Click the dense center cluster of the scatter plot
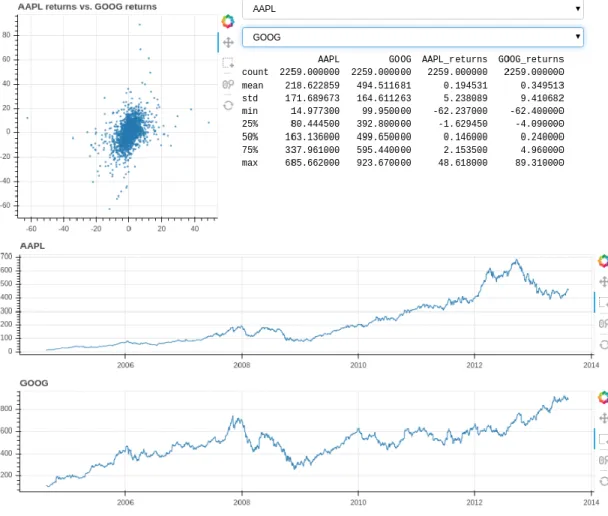The height and width of the screenshot is (516, 608). tap(129, 132)
